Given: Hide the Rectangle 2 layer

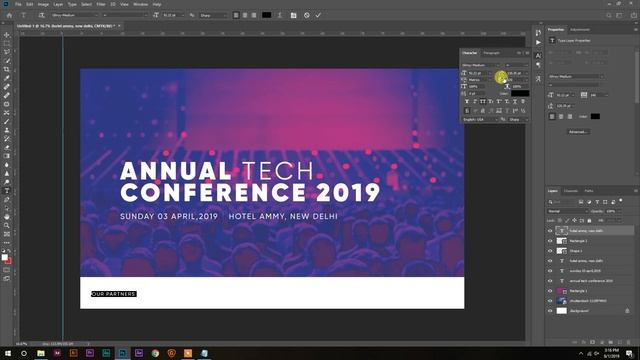Looking at the screenshot, I should 550,241.
